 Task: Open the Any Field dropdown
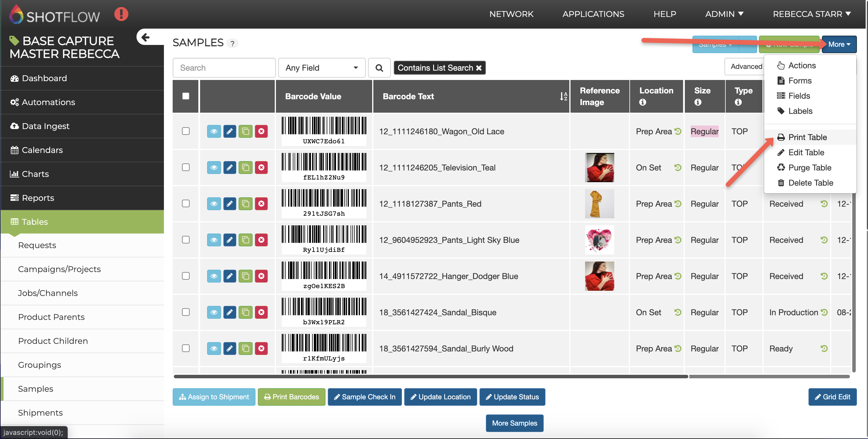click(x=321, y=68)
